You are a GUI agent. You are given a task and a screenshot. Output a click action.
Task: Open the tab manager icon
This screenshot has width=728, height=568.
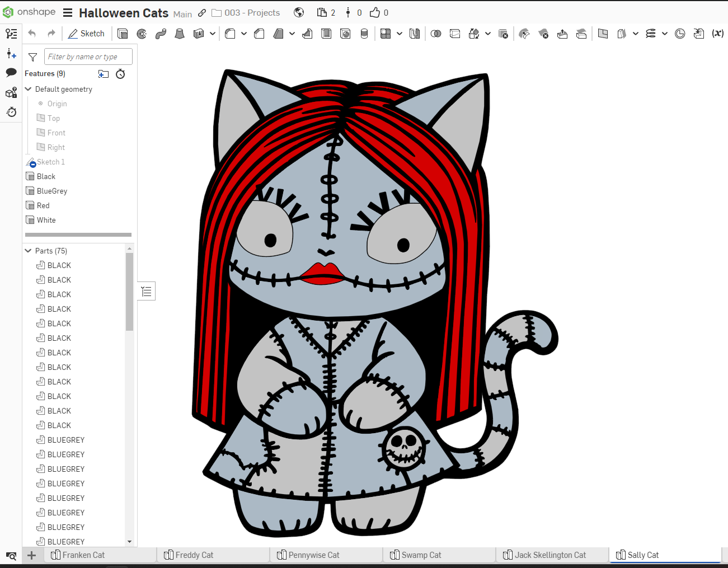[x=11, y=556]
